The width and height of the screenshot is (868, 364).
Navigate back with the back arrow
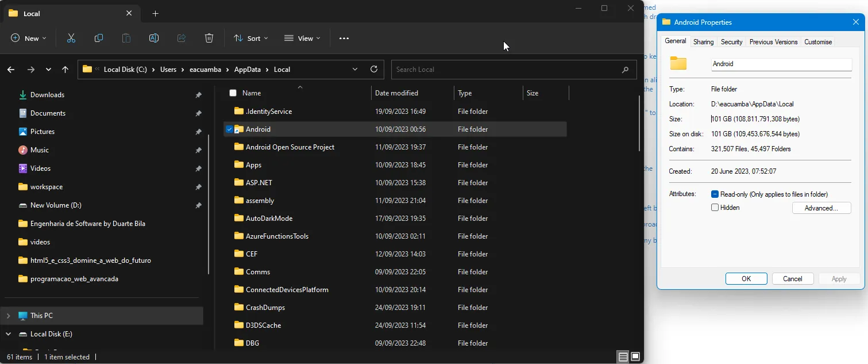[11, 70]
